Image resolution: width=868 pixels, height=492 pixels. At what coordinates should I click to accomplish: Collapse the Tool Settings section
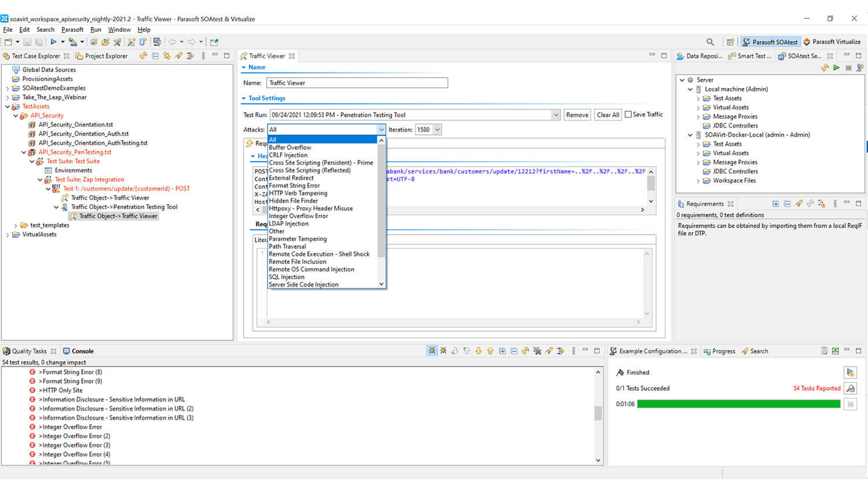pos(244,98)
